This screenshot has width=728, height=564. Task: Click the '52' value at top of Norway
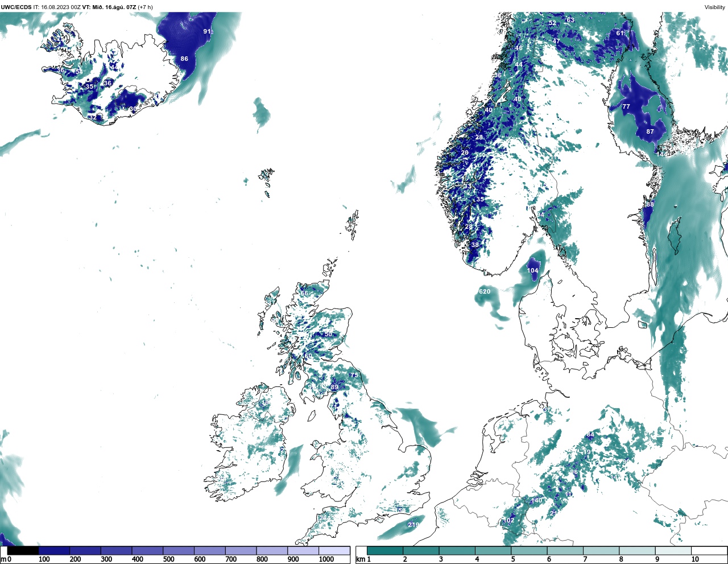[552, 23]
